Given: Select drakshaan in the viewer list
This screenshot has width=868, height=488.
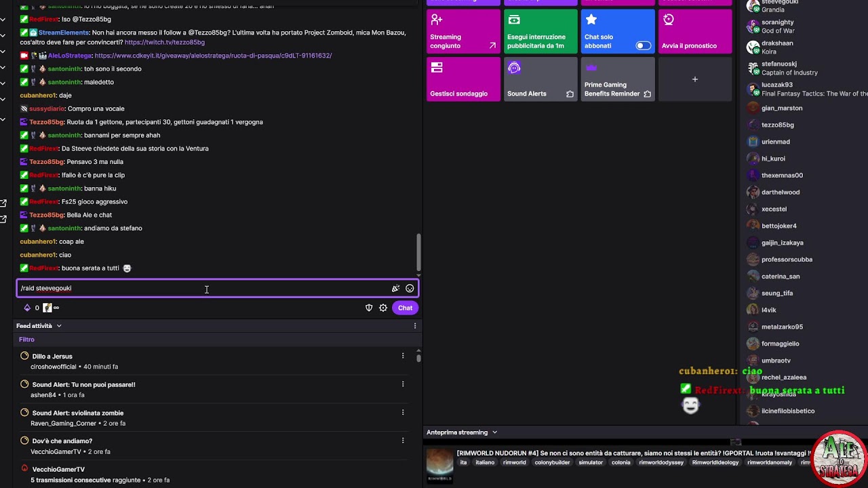Looking at the screenshot, I should [x=777, y=43].
